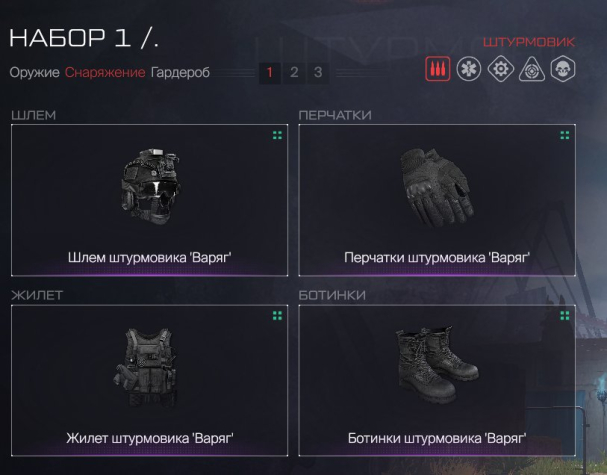Choose the medic class icon

click(x=469, y=69)
